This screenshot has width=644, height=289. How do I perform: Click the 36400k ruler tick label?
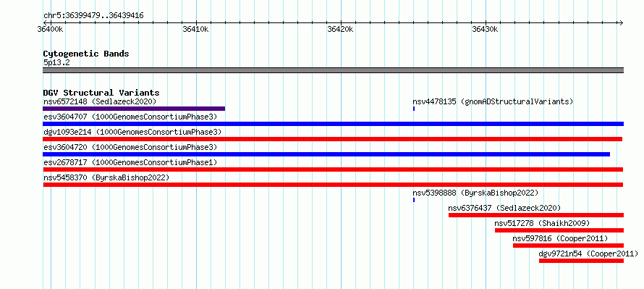point(50,29)
